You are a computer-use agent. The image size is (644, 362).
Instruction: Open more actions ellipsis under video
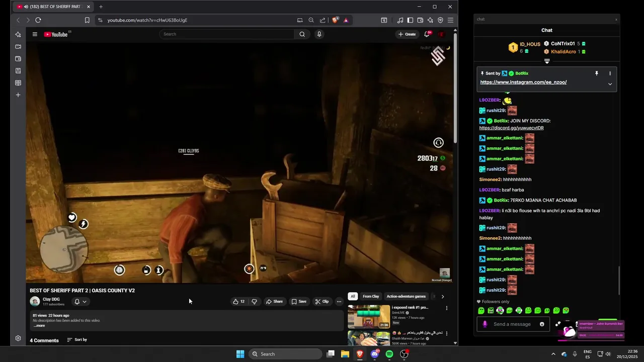(339, 302)
